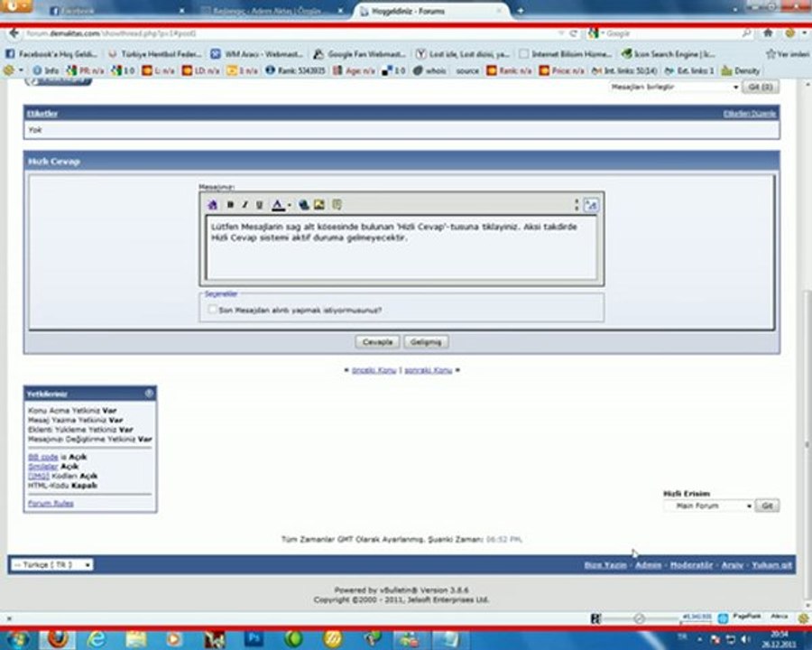Open the 'Google Fan Webmast...' bookmark

pyautogui.click(x=360, y=54)
